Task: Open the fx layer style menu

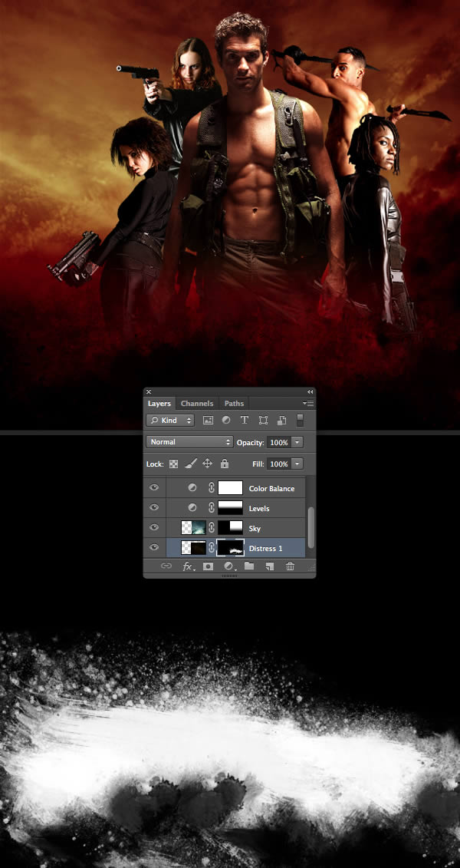Action: [188, 566]
